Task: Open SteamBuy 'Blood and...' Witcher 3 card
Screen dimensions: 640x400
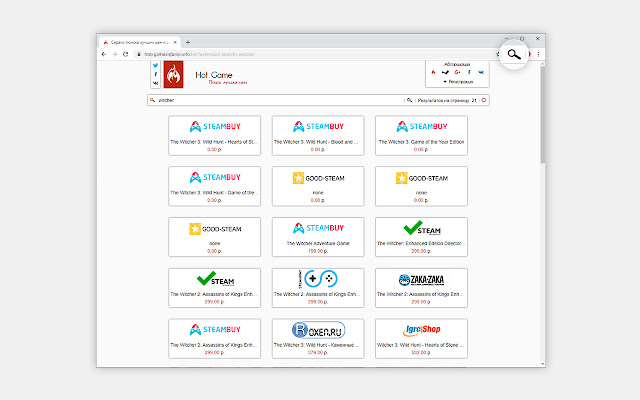Action: (318, 136)
